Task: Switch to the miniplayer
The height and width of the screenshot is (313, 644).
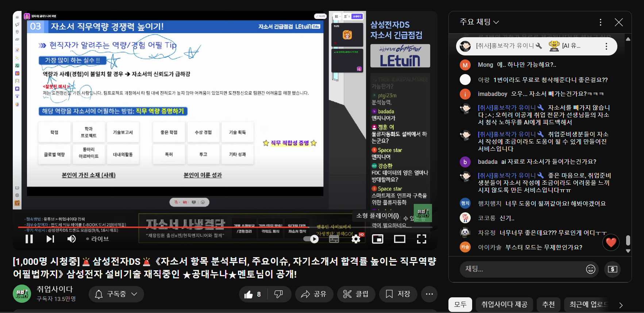Action: tap(377, 239)
